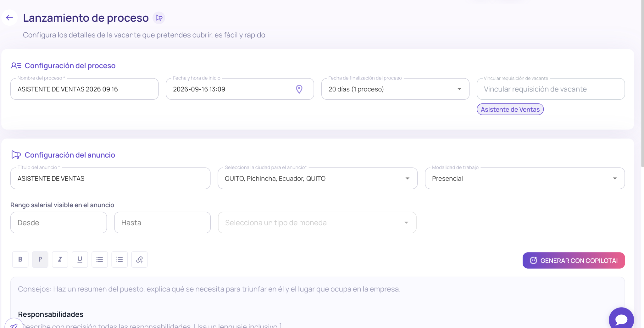Screen dimensions: 644x328
Task: Add a link with the link icon
Action: click(x=139, y=259)
